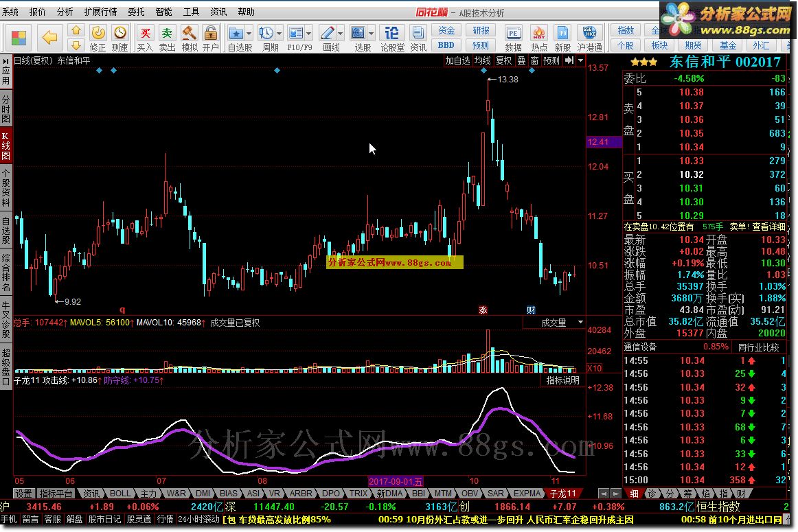Open the 报价 menu

(x=37, y=12)
